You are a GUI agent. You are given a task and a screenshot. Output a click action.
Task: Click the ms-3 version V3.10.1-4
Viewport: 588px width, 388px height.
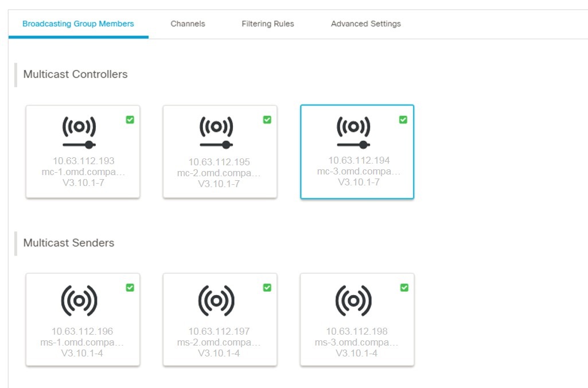tap(357, 353)
